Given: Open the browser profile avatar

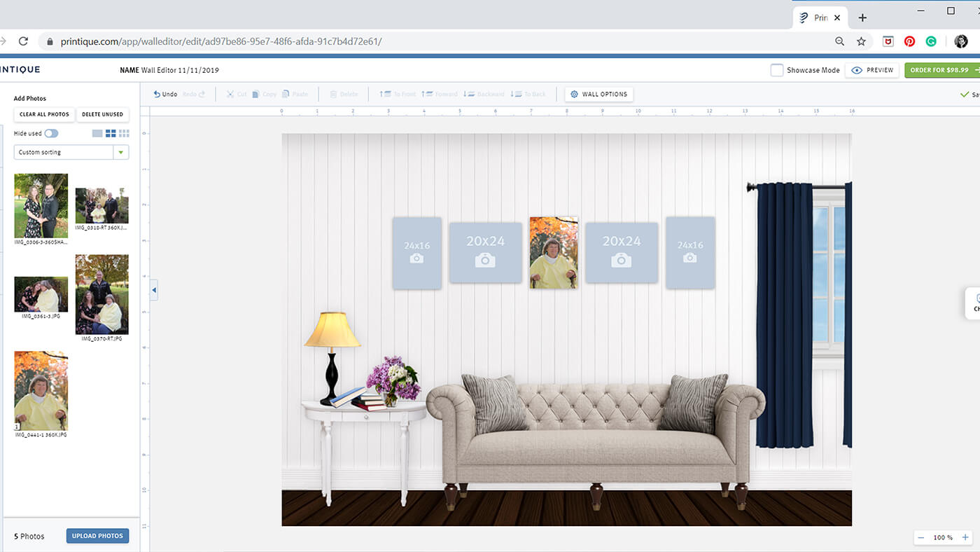Looking at the screenshot, I should [x=961, y=41].
